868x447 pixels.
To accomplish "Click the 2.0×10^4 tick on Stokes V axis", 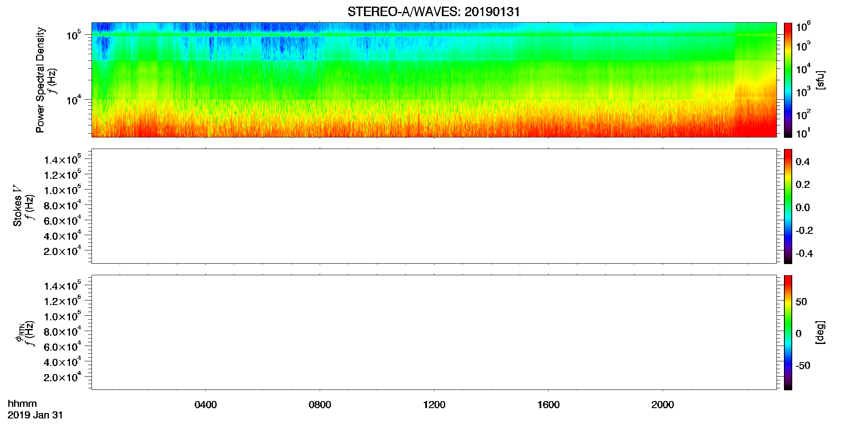I will tap(63, 250).
